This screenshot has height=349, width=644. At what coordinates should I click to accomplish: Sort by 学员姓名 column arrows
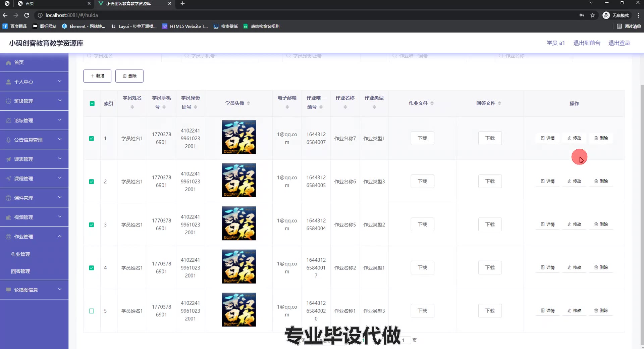click(x=132, y=107)
